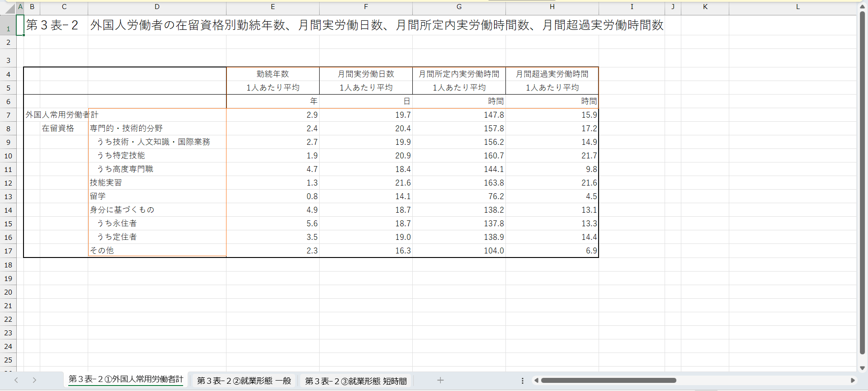Select column E header
This screenshot has height=391, width=868.
click(x=273, y=7)
